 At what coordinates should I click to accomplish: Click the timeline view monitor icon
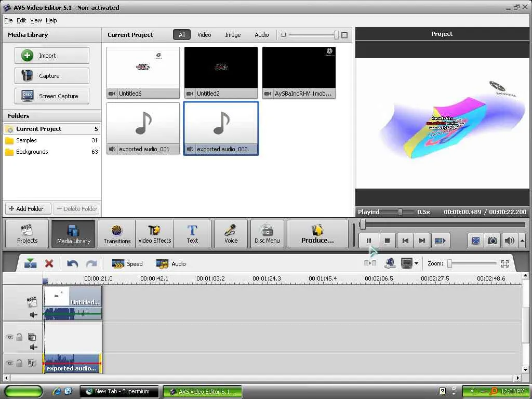(x=406, y=263)
